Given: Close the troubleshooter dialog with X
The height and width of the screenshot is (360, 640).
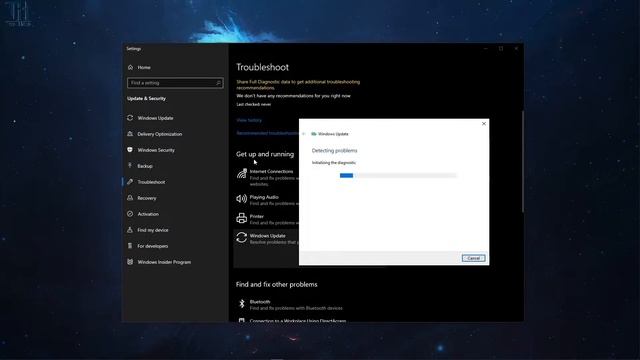Looking at the screenshot, I should tap(484, 124).
